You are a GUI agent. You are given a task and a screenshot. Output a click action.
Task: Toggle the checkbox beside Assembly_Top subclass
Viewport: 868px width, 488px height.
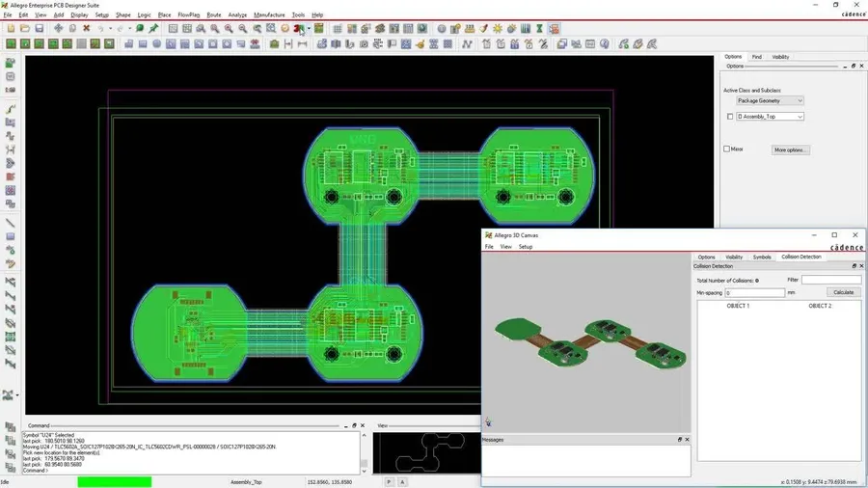tap(730, 117)
